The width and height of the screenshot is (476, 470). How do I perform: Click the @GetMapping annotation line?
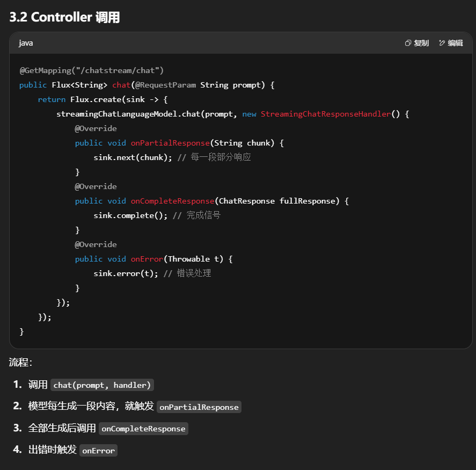[91, 70]
